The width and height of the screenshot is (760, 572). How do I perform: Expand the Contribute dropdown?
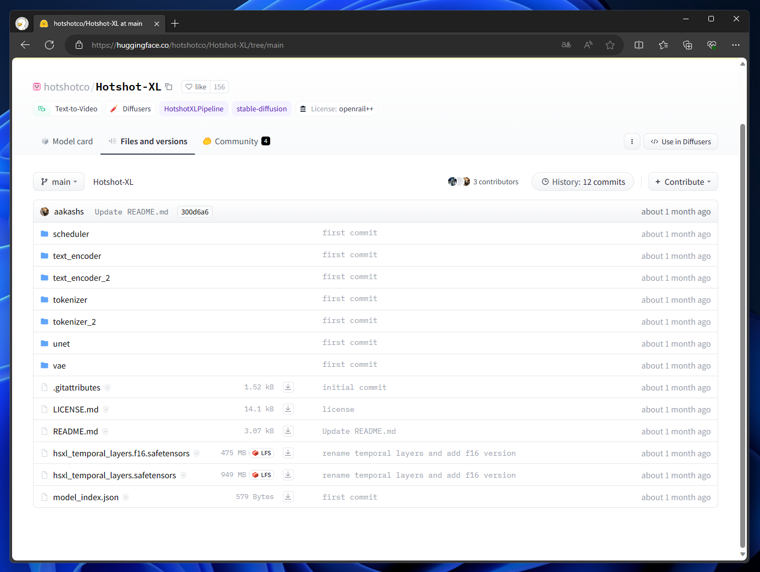click(x=683, y=182)
